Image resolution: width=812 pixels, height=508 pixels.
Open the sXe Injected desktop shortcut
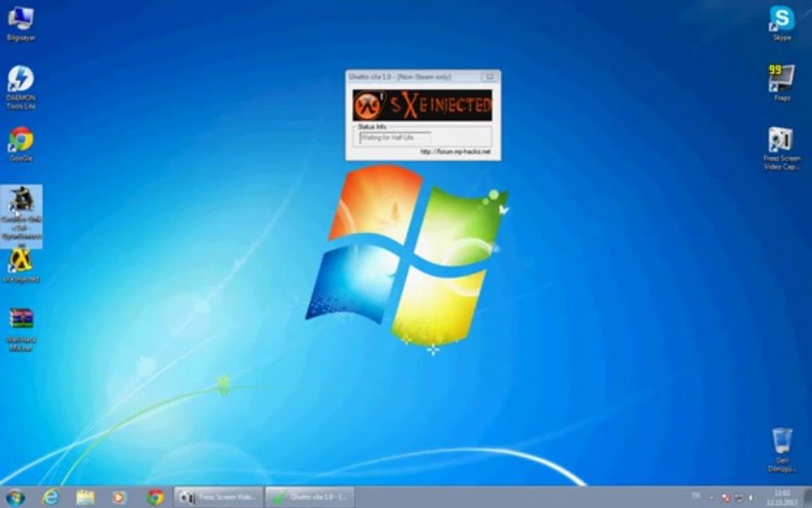coord(20,265)
